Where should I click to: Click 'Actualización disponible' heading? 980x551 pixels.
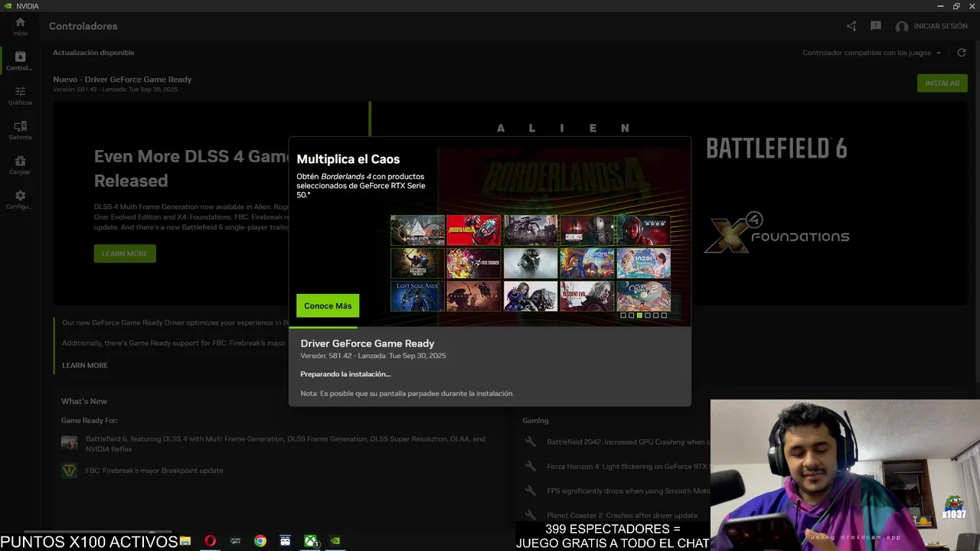(93, 53)
